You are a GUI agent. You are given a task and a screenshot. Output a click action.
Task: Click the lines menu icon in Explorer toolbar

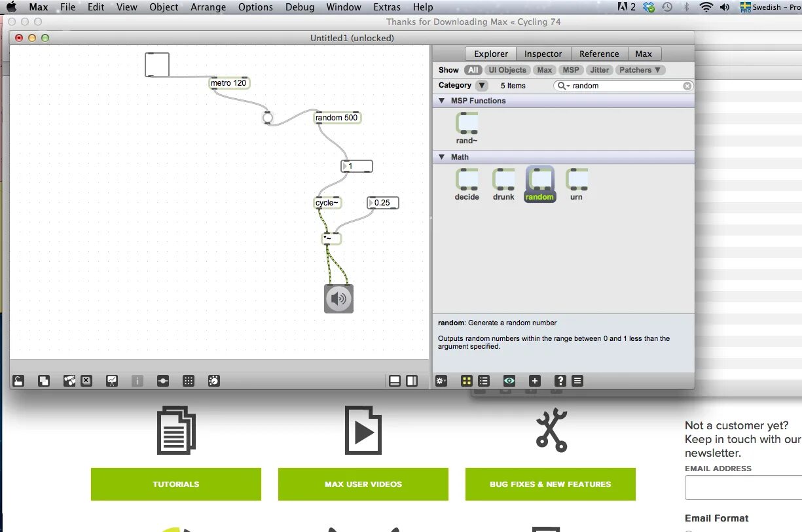(577, 381)
